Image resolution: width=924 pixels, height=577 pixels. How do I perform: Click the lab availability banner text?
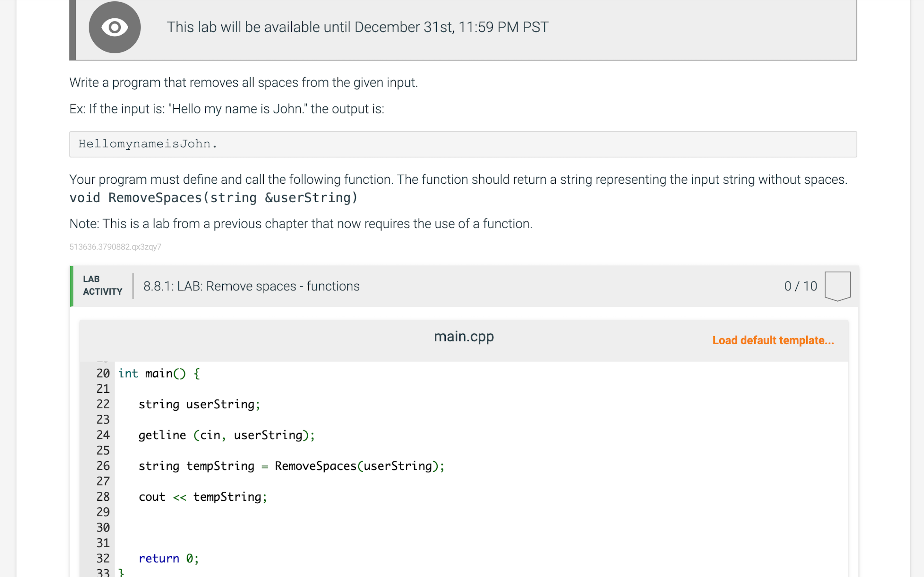coord(357,27)
